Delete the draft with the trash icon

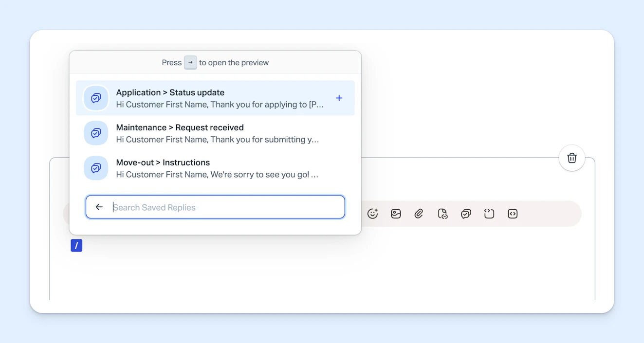tap(571, 158)
